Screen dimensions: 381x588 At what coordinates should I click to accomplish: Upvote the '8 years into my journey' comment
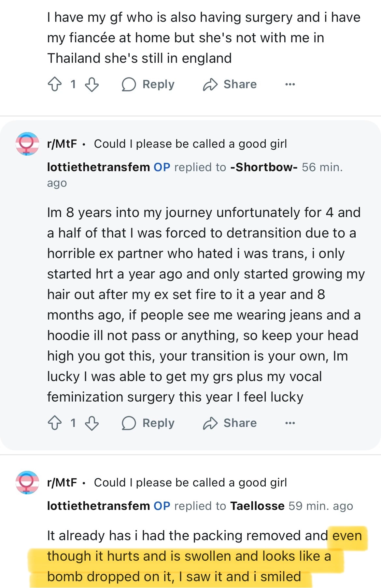pos(54,423)
